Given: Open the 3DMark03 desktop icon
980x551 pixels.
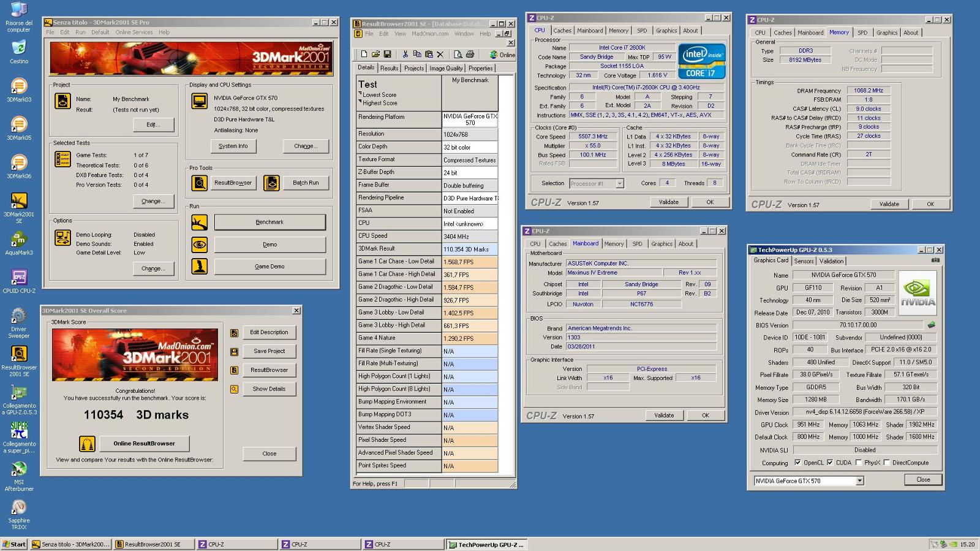Looking at the screenshot, I should [x=19, y=89].
